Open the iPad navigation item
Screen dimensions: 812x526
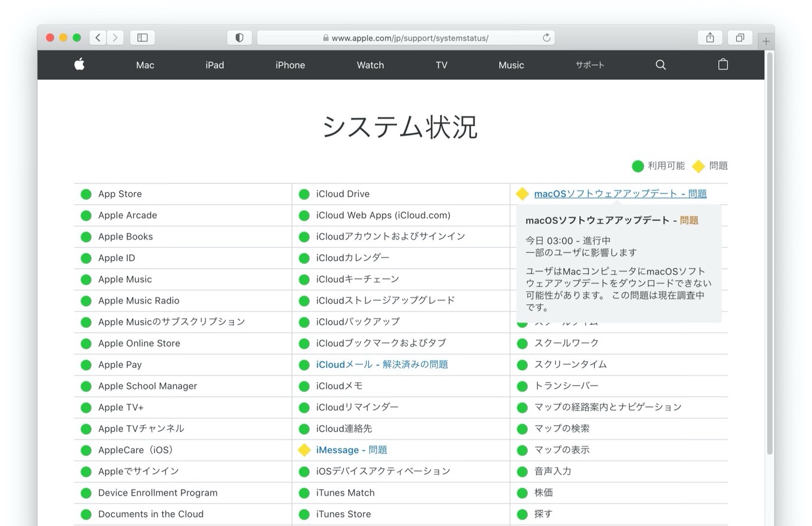215,65
